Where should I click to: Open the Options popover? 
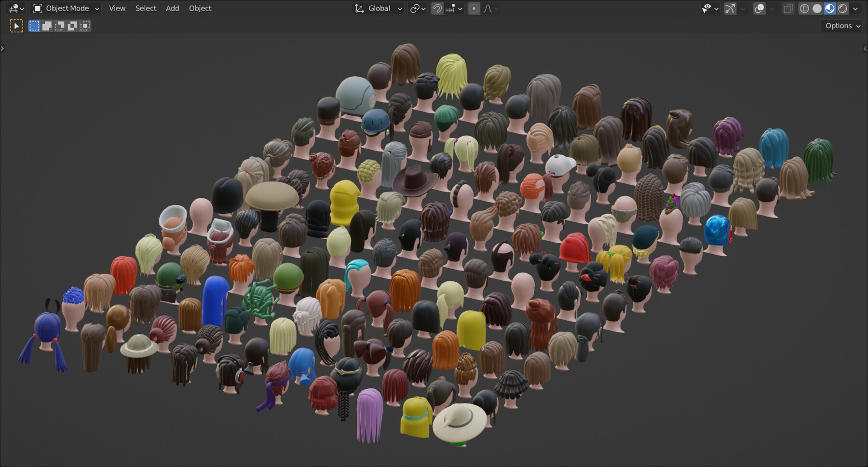pos(841,26)
